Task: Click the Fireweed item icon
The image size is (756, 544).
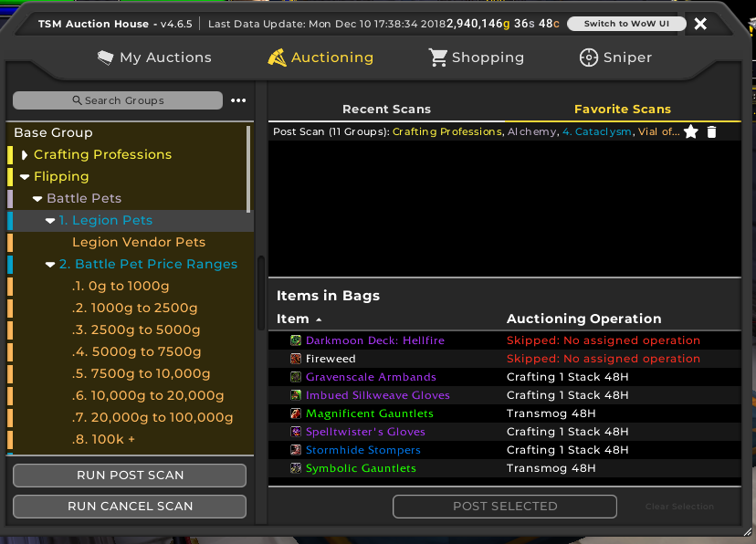Action: 296,359
